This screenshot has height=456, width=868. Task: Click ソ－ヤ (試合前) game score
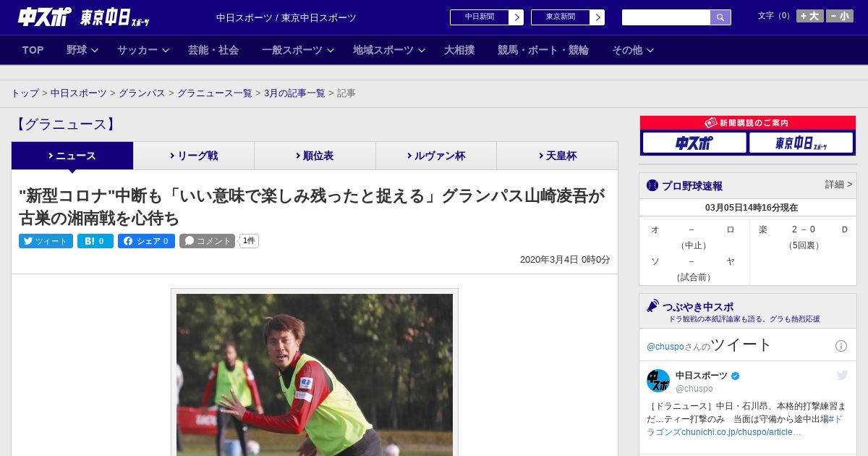pos(693,269)
